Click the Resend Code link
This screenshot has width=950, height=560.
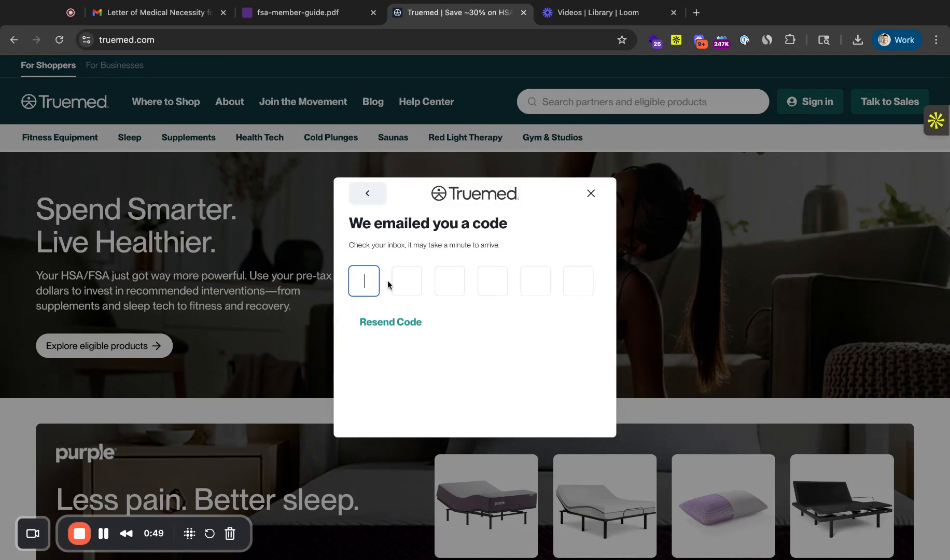point(390,321)
